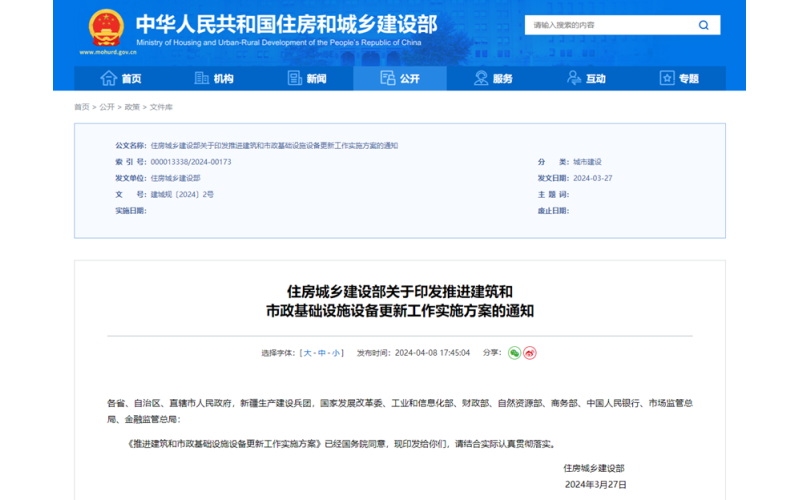Click the chat icon beside 互动
This screenshot has height=500, width=800.
pyautogui.click(x=574, y=78)
